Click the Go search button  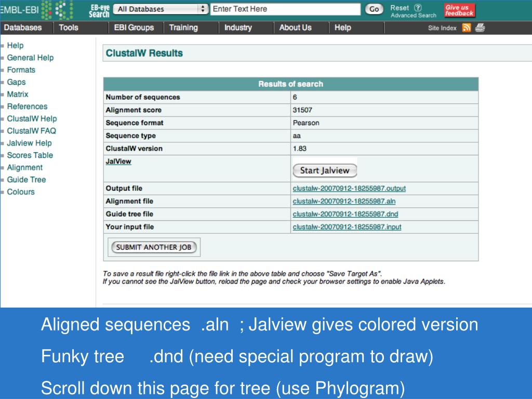[374, 9]
